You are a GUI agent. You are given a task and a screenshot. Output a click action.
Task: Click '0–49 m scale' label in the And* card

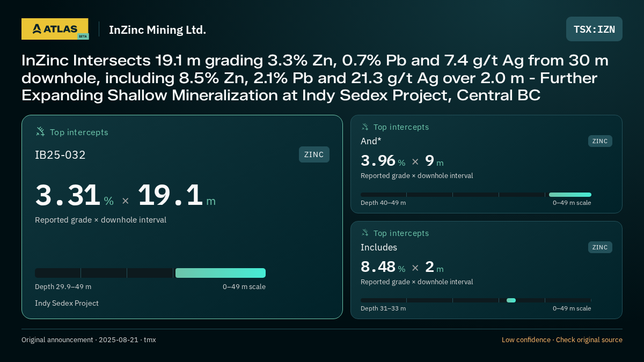572,203
